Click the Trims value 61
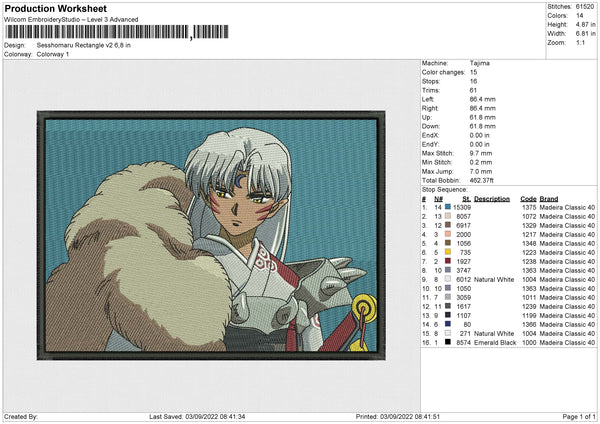Image resolution: width=600 pixels, height=424 pixels. [473, 90]
